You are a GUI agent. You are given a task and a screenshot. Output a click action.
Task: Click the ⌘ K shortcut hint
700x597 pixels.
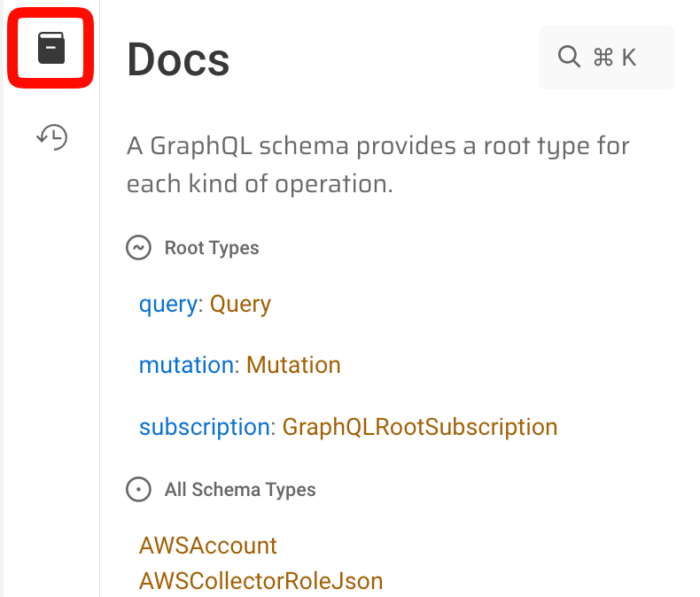[x=615, y=58]
